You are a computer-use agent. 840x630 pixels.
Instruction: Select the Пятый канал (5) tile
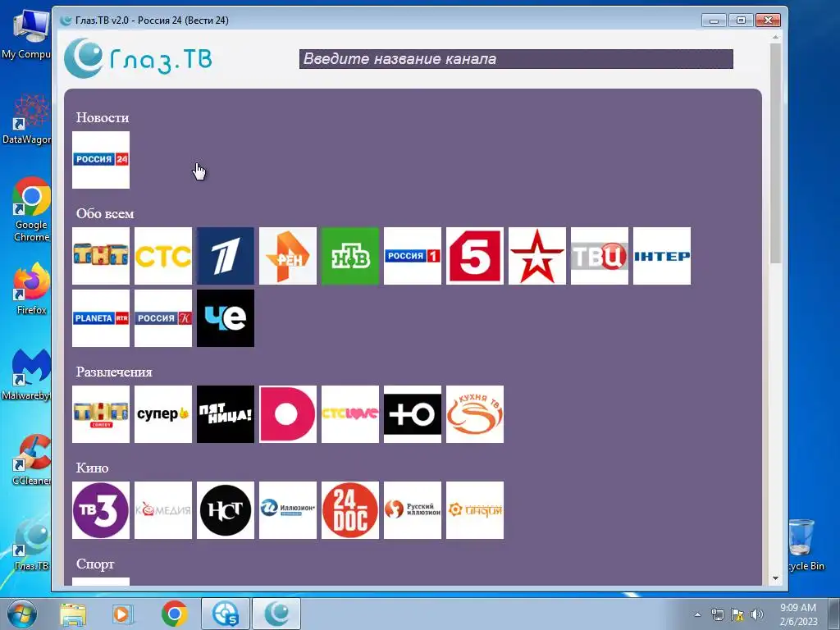475,256
